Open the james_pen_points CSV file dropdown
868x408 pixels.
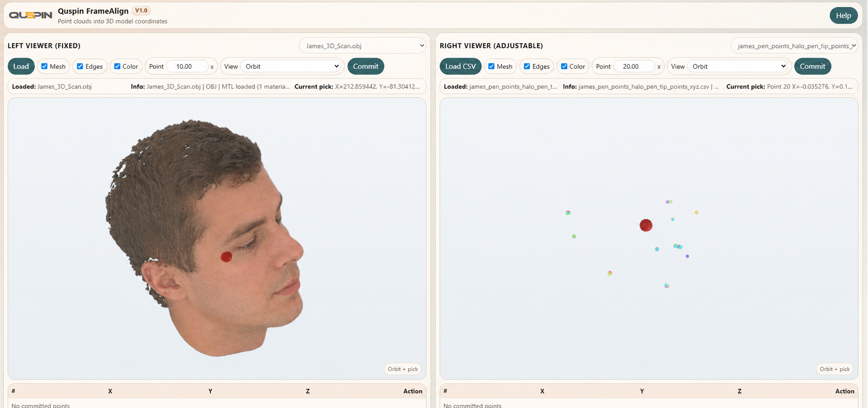click(x=795, y=46)
